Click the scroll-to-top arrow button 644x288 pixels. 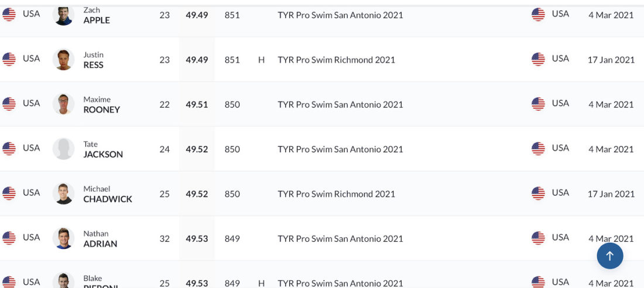(x=609, y=256)
